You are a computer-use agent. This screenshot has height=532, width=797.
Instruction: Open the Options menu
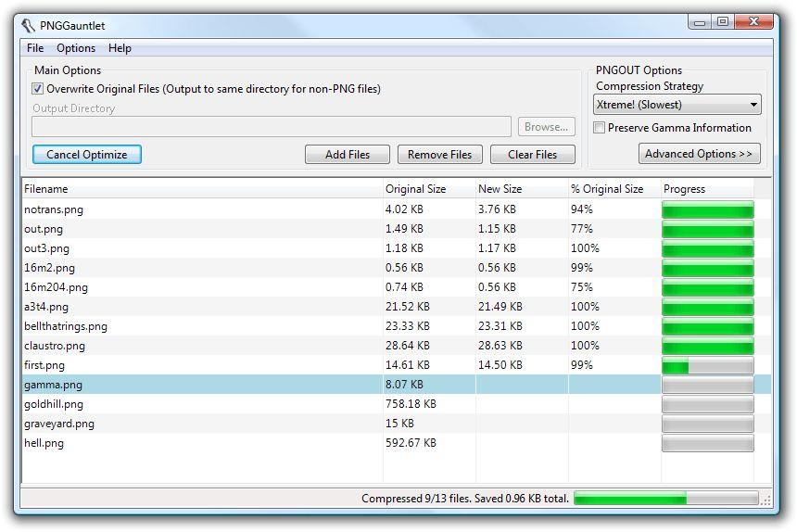(x=76, y=48)
